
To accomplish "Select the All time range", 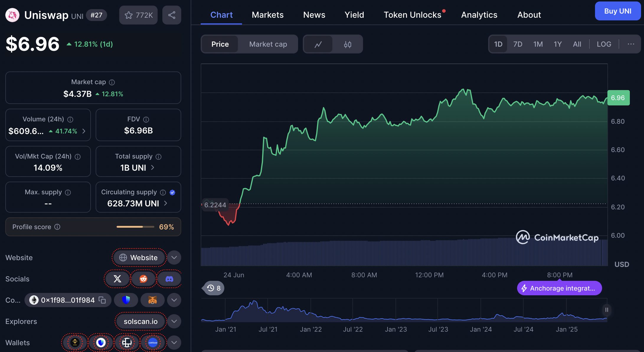I will (577, 44).
